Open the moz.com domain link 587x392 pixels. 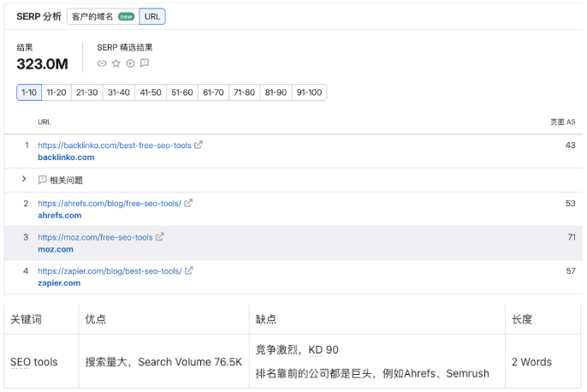[x=56, y=249]
